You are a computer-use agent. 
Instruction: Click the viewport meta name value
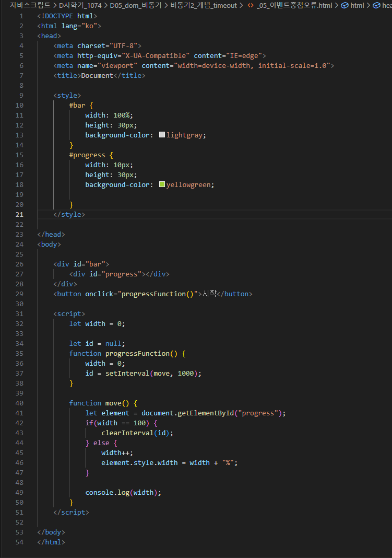(x=117, y=65)
